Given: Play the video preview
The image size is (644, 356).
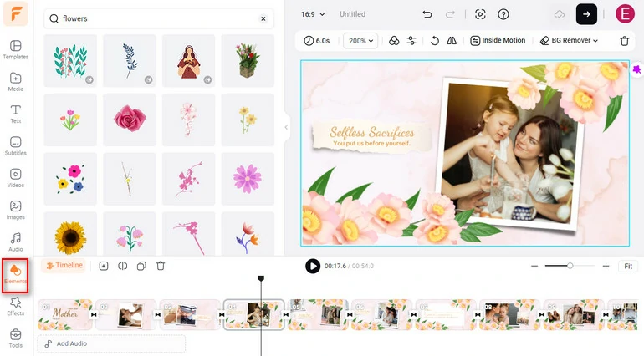Looking at the screenshot, I should 313,266.
